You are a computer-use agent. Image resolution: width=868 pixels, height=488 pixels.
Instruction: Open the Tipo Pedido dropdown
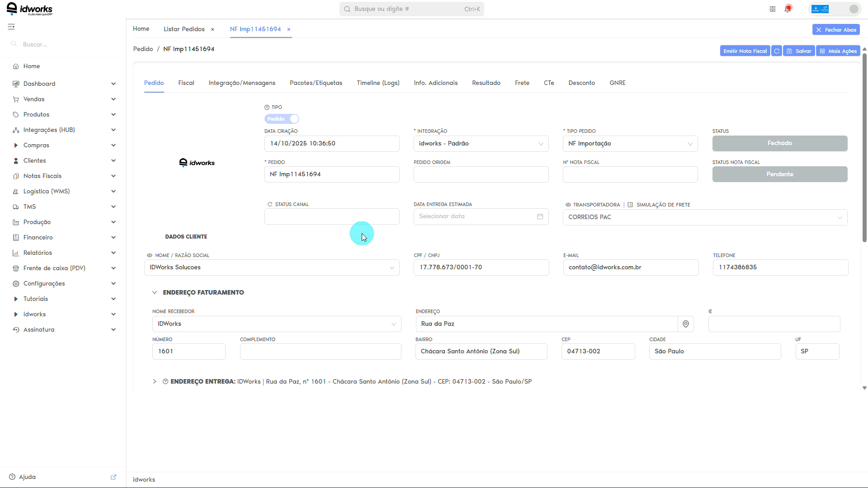click(630, 144)
